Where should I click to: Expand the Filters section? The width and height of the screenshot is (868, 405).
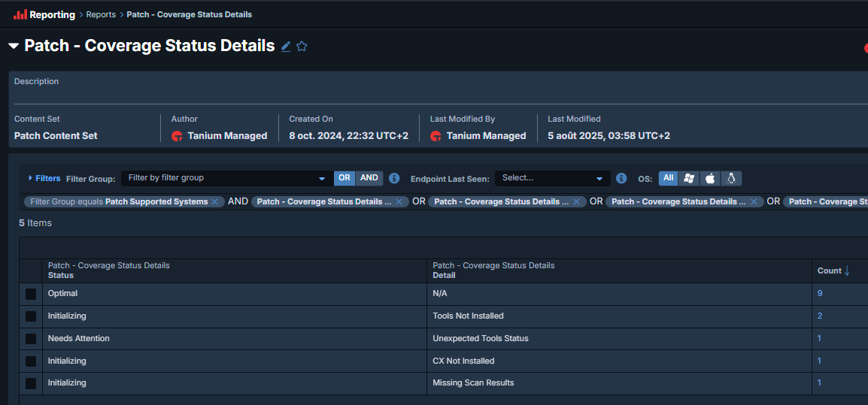click(x=44, y=178)
